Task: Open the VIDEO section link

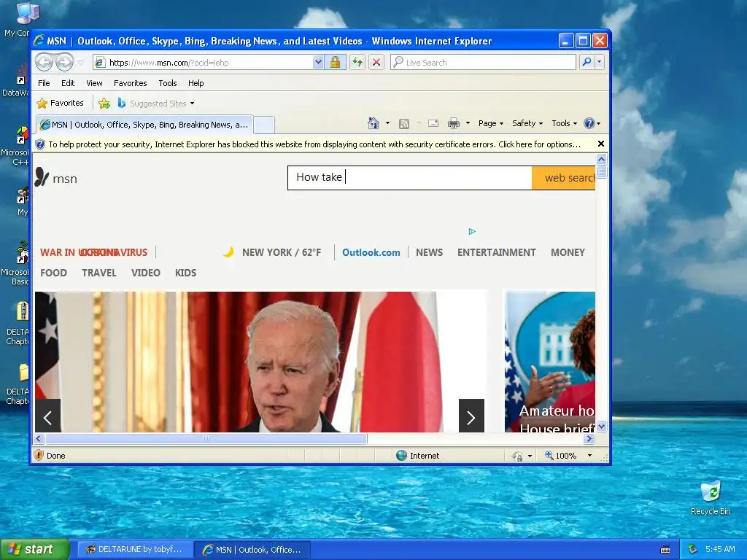Action: tap(145, 273)
